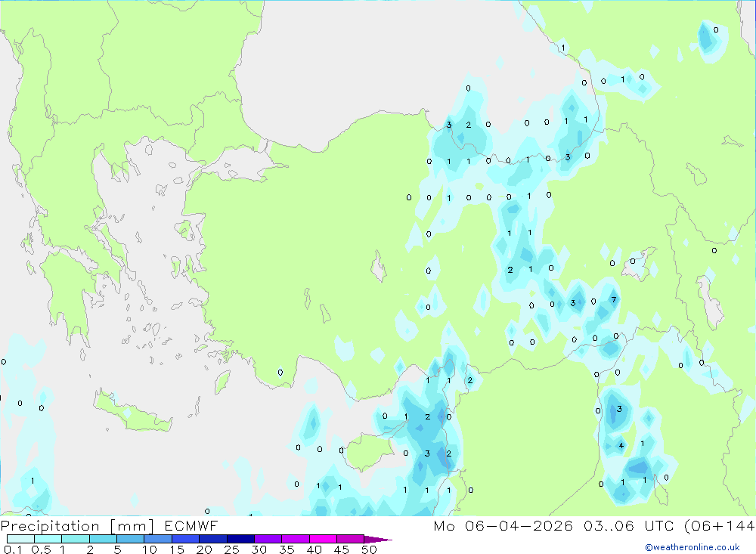Viewport: 756px width, 554px height.
Task: Click the 10–15 mm legend swatch
Action: click(x=158, y=539)
